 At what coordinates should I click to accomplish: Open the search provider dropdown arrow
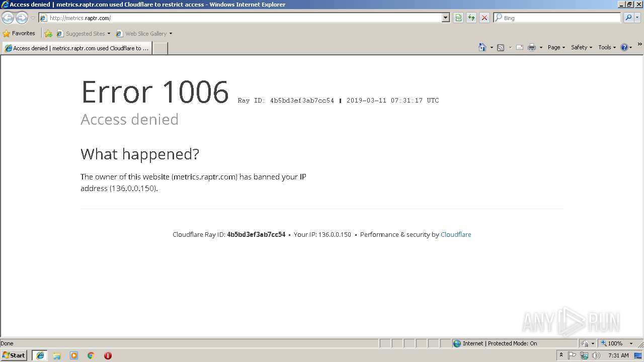[637, 18]
